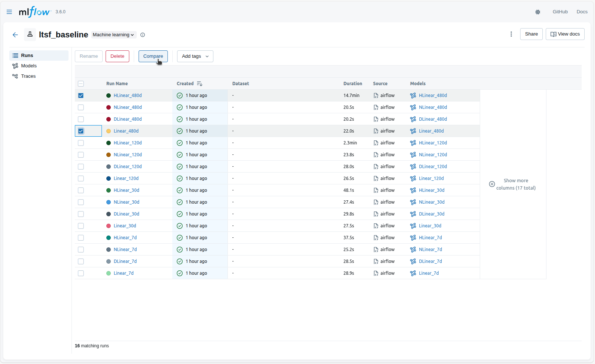Viewport: 595px width, 364px height.
Task: Open the Add tags dropdown
Action: (195, 56)
